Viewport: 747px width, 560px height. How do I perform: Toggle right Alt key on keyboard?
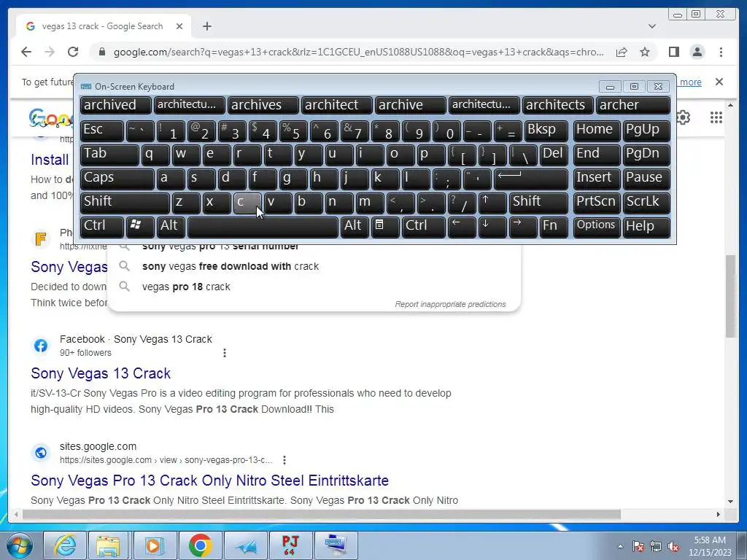[355, 226]
